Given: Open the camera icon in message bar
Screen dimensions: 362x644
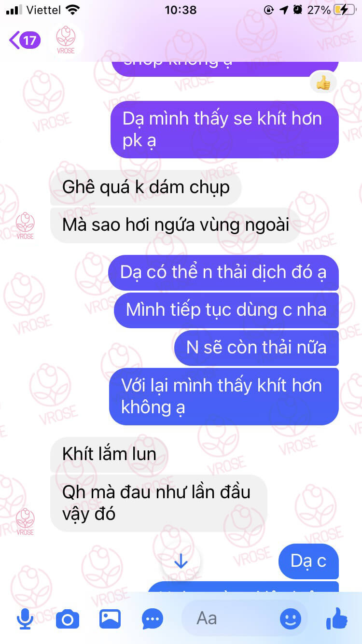Looking at the screenshot, I should tap(67, 618).
